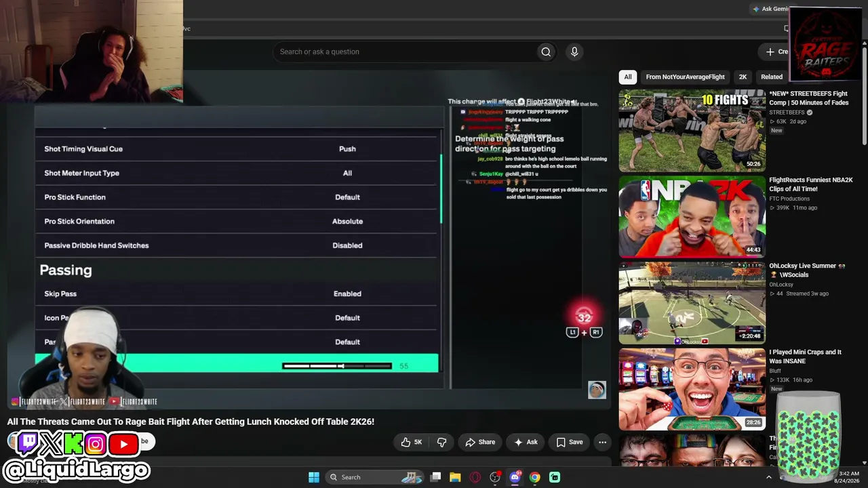Select the Pro Stick Orientation row
The height and width of the screenshot is (488, 868).
[237, 222]
